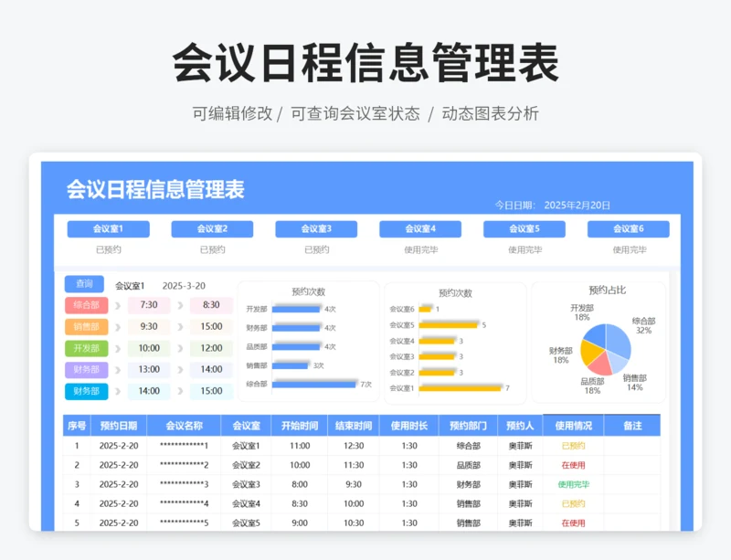Click the 使用情况 column header
731x560 pixels.
(574, 426)
